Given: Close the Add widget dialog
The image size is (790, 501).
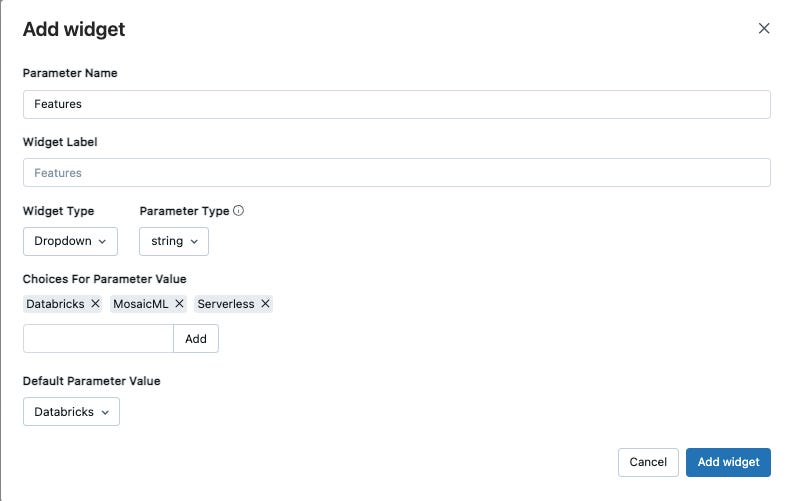Looking at the screenshot, I should (764, 29).
